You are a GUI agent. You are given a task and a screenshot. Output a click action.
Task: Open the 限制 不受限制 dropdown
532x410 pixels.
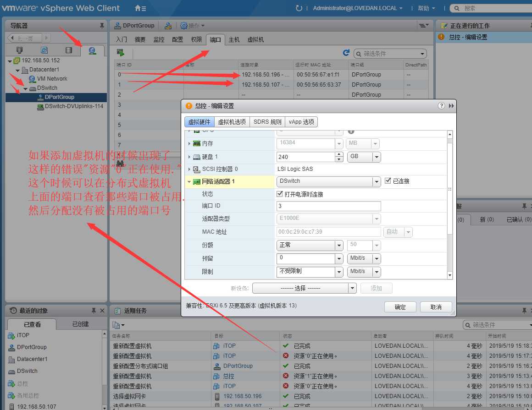click(x=338, y=272)
